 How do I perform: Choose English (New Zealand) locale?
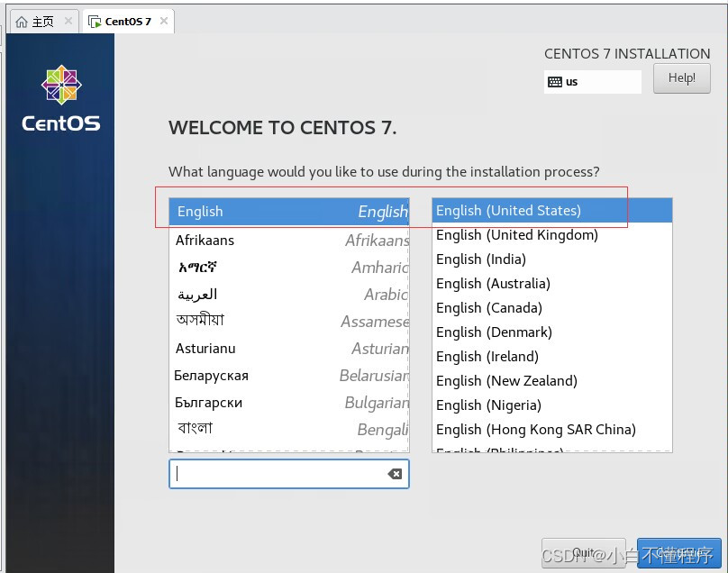[552, 381]
